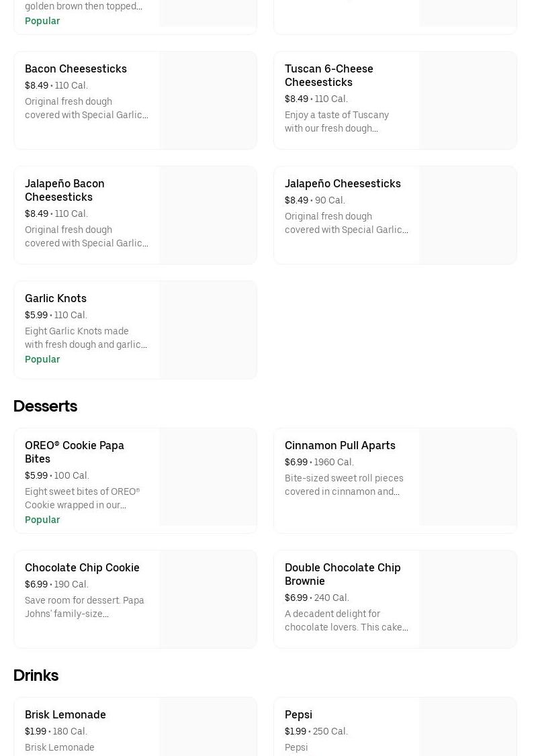
Task: Pick the Pepsi drink title
Action: coord(298,714)
